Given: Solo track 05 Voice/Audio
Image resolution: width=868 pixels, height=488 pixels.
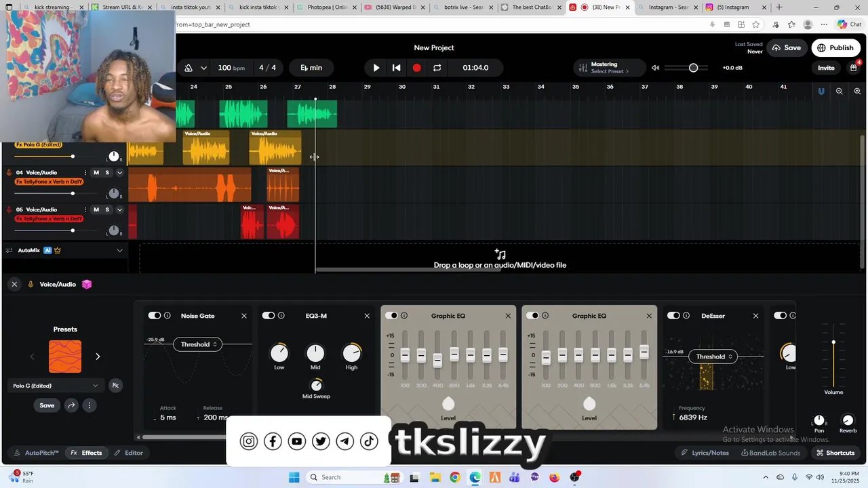Looking at the screenshot, I should click(x=107, y=209).
